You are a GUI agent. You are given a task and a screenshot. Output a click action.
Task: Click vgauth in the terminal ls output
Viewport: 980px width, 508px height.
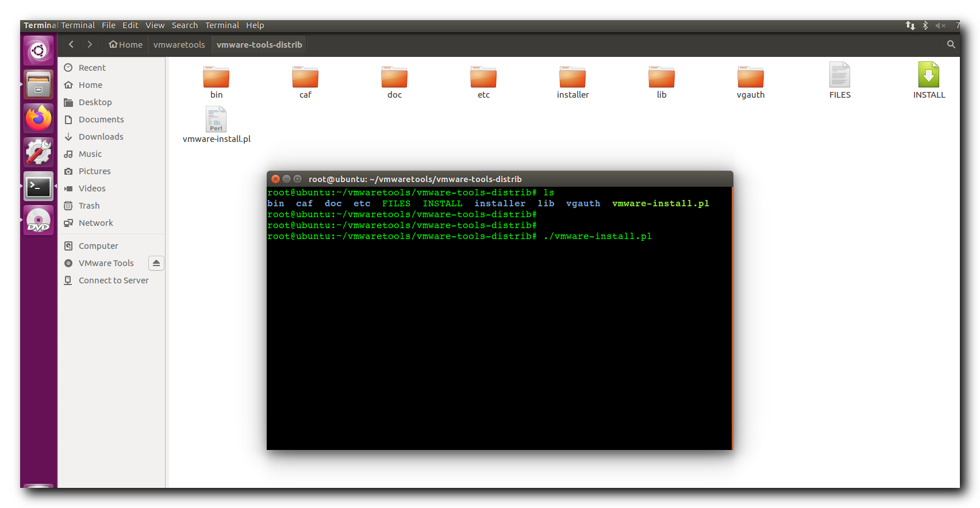point(583,203)
